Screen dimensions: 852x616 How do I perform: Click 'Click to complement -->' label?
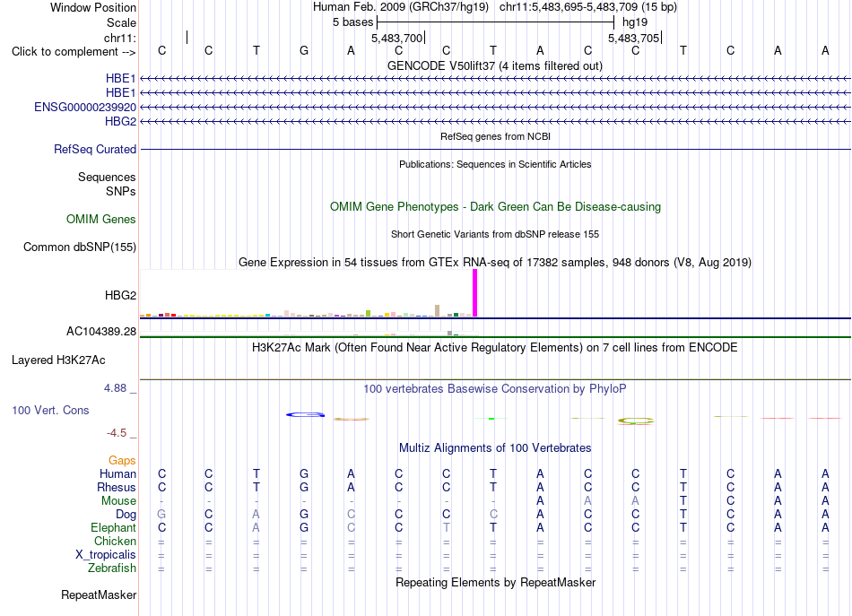[74, 52]
